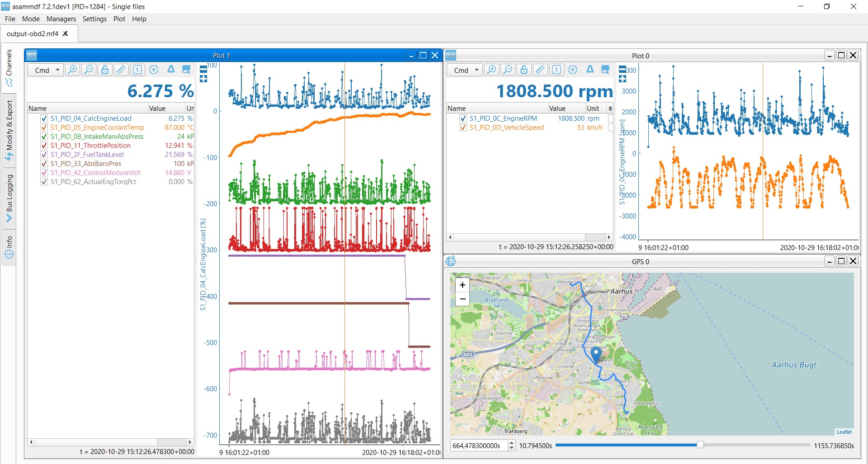
Task: Click the blue location marker on the map
Action: pyautogui.click(x=596, y=355)
